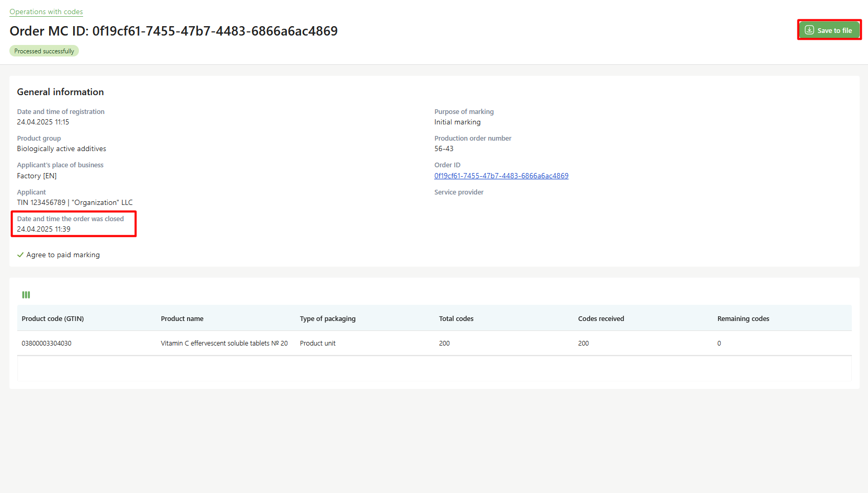Viewport: 868px width, 493px height.
Task: Open the column settings icon above the table
Action: tap(26, 295)
